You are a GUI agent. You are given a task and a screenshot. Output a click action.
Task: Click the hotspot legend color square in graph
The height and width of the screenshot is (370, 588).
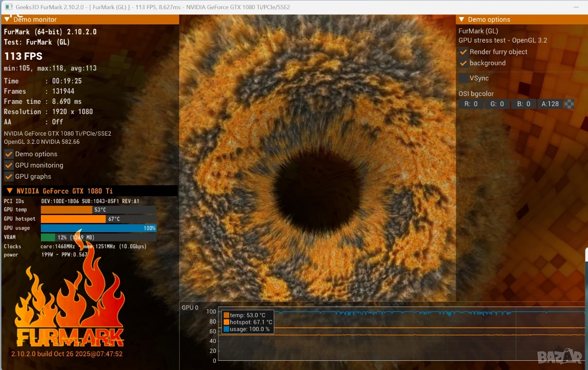(x=226, y=322)
